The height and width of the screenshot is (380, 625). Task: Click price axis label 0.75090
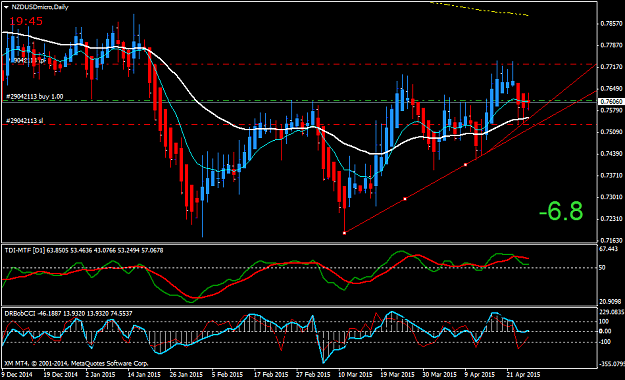click(x=611, y=132)
